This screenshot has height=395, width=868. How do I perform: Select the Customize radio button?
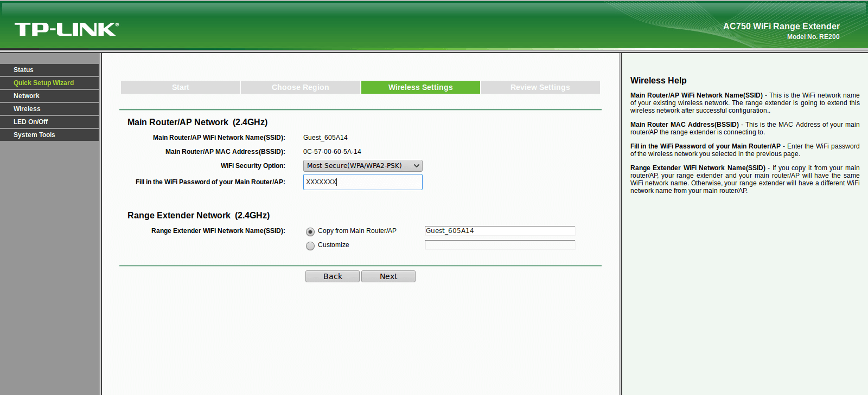click(310, 246)
